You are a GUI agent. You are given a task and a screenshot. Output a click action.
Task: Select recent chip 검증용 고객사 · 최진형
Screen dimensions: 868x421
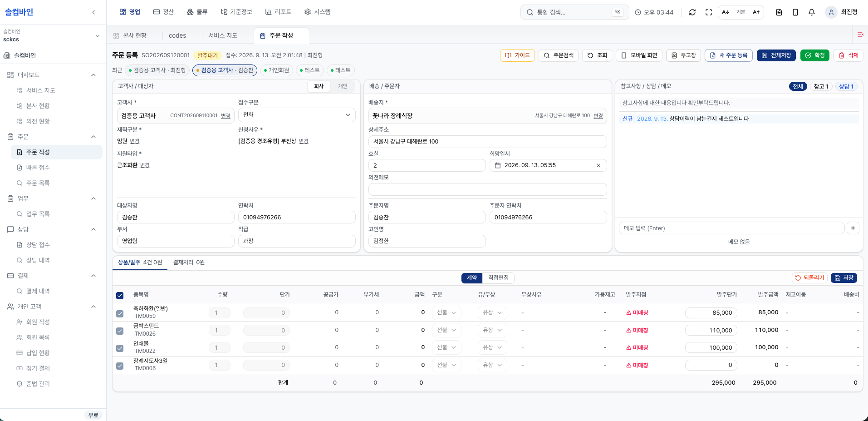pyautogui.click(x=157, y=70)
